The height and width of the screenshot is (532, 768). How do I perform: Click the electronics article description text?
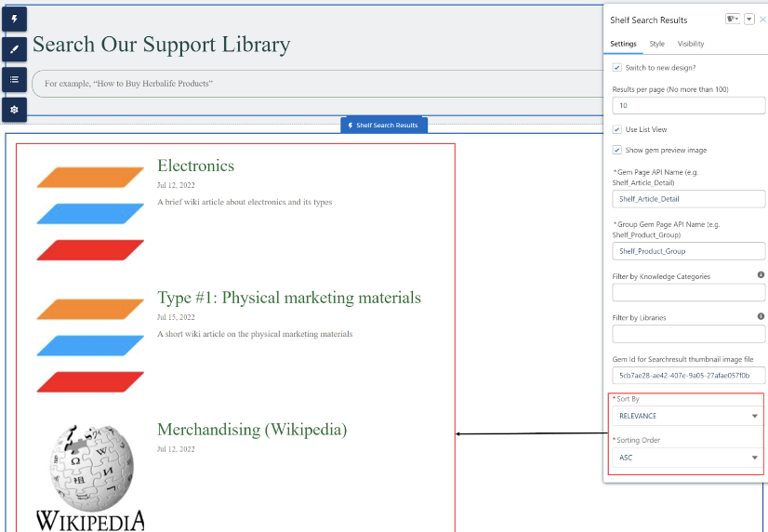pos(245,202)
